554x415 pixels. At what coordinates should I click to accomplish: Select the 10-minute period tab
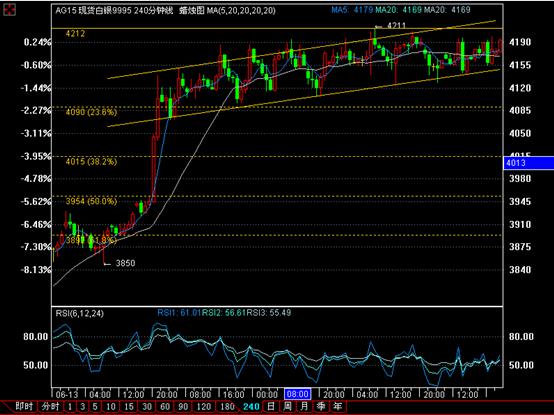point(111,407)
